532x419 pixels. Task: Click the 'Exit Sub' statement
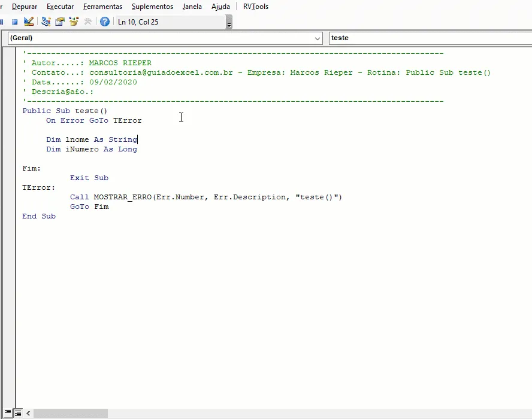point(89,178)
